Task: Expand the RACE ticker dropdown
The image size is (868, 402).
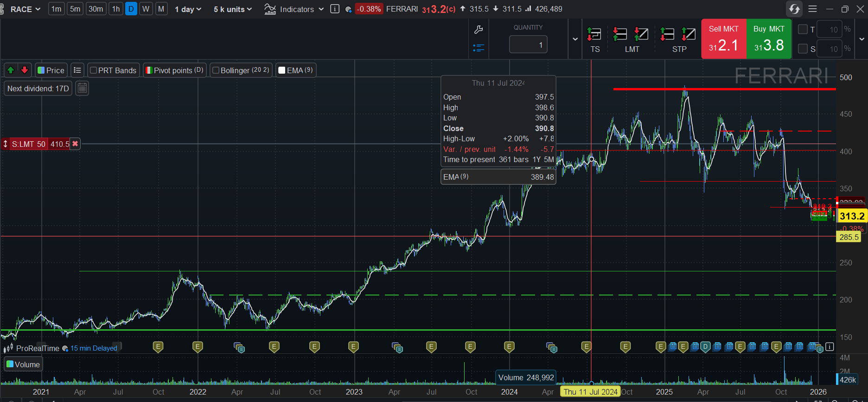Action: point(26,9)
